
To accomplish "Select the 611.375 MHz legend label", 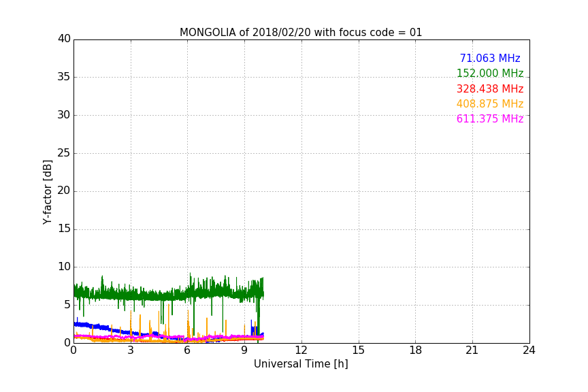I will (x=490, y=118).
